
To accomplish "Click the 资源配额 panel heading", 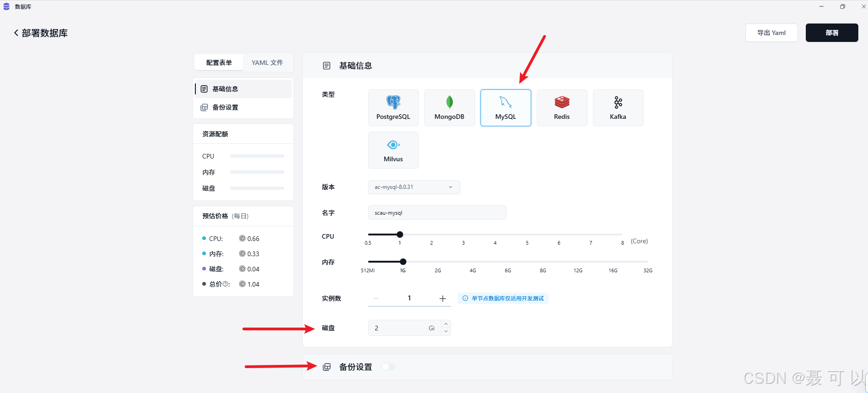I will pyautogui.click(x=215, y=134).
